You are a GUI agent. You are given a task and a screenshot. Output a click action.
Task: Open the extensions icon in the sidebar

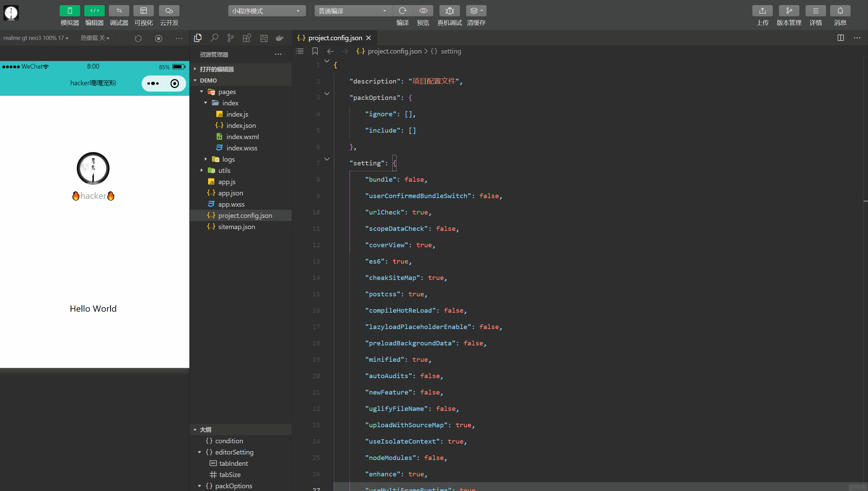pos(247,38)
